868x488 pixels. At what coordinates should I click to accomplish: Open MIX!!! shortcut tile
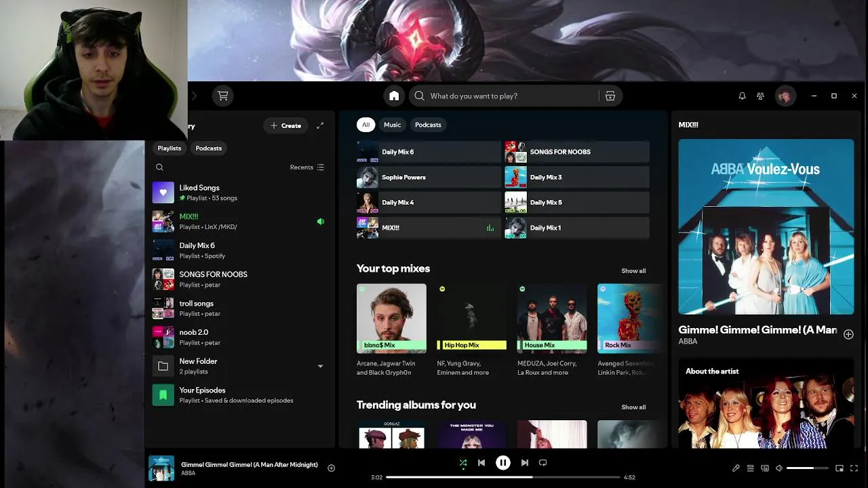click(x=429, y=228)
